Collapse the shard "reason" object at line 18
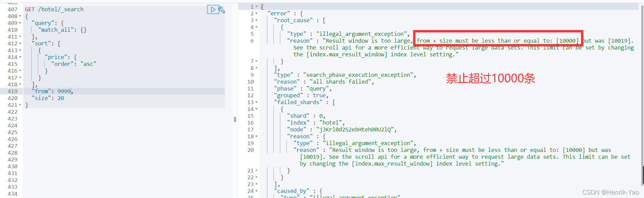The image size is (644, 198). (x=256, y=136)
